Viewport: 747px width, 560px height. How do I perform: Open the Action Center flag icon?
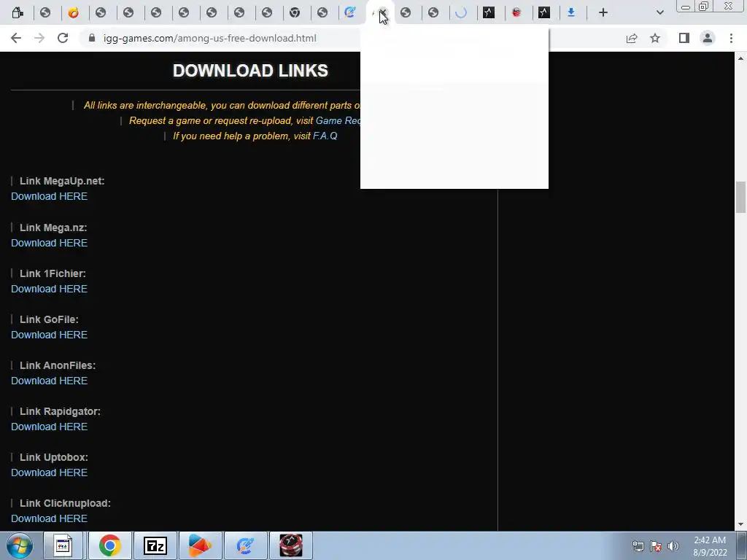coord(656,546)
